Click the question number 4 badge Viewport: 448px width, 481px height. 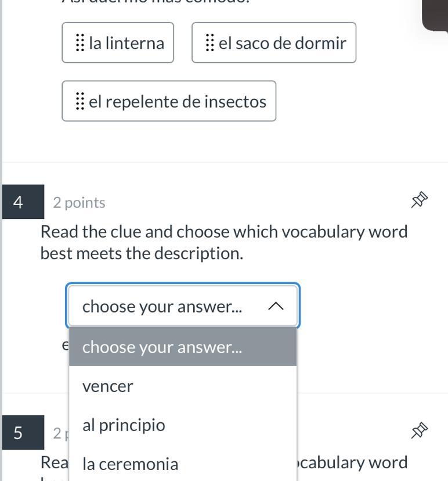[x=19, y=202]
